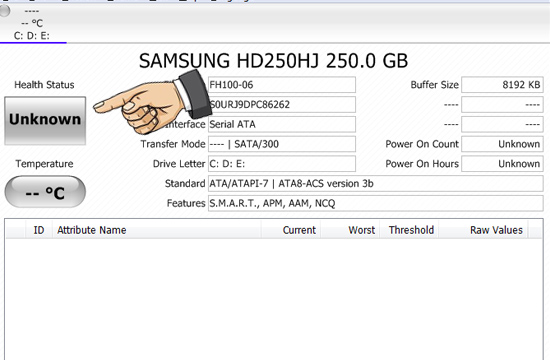Screen dimensions: 550x360
Task: Click the Power On Count value field
Action: [502, 144]
